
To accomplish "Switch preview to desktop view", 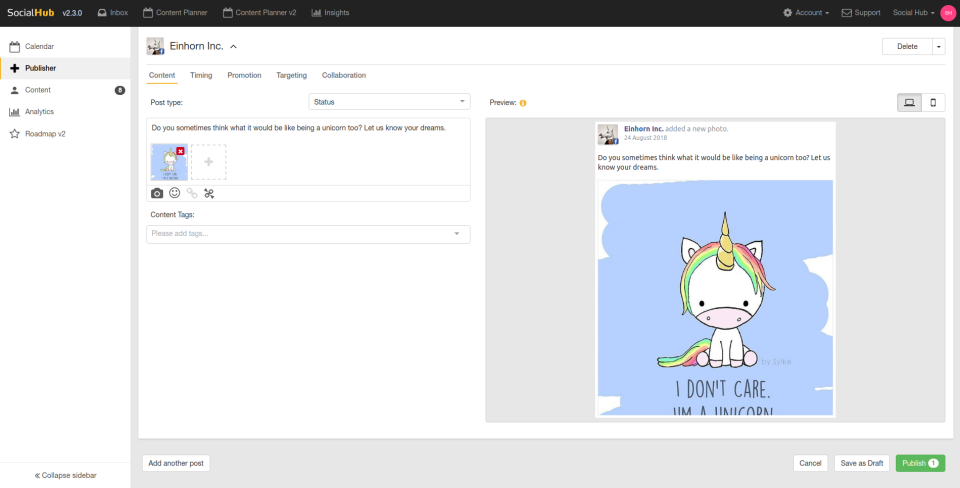I will [909, 102].
